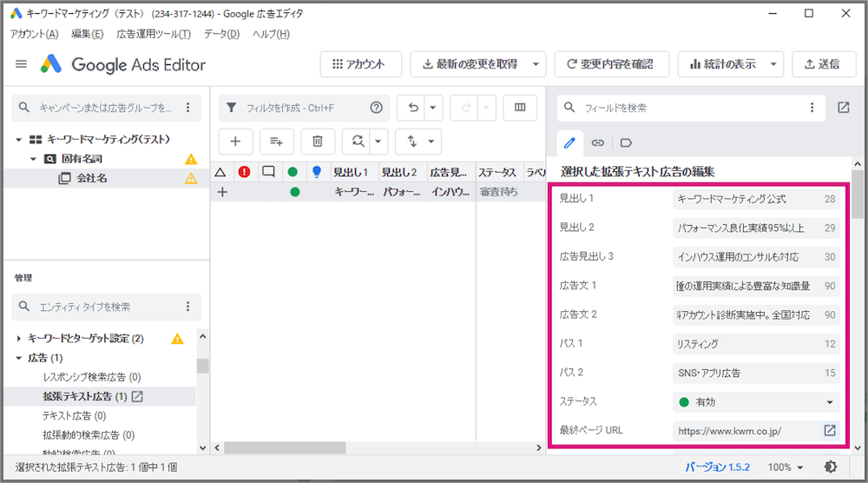
Task: Expand the 最新の変更を取得 dropdown arrow
Action: click(x=536, y=64)
